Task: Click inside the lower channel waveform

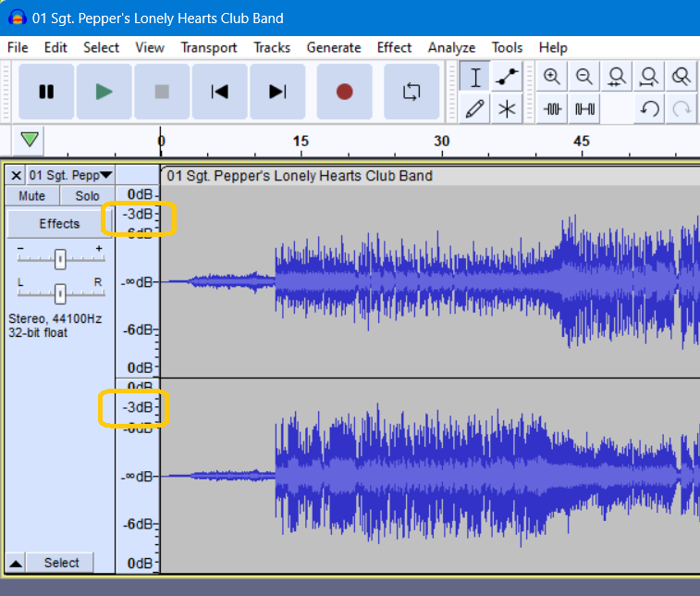Action: (x=430, y=477)
